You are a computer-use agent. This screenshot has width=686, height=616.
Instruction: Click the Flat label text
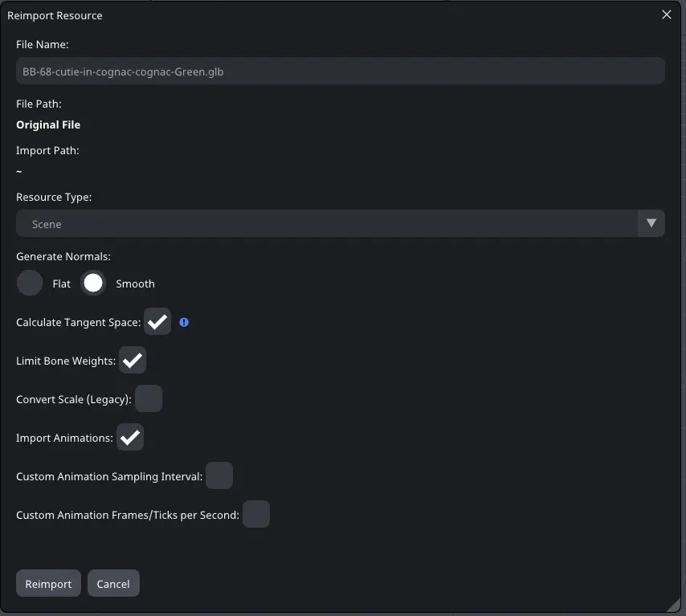(61, 284)
